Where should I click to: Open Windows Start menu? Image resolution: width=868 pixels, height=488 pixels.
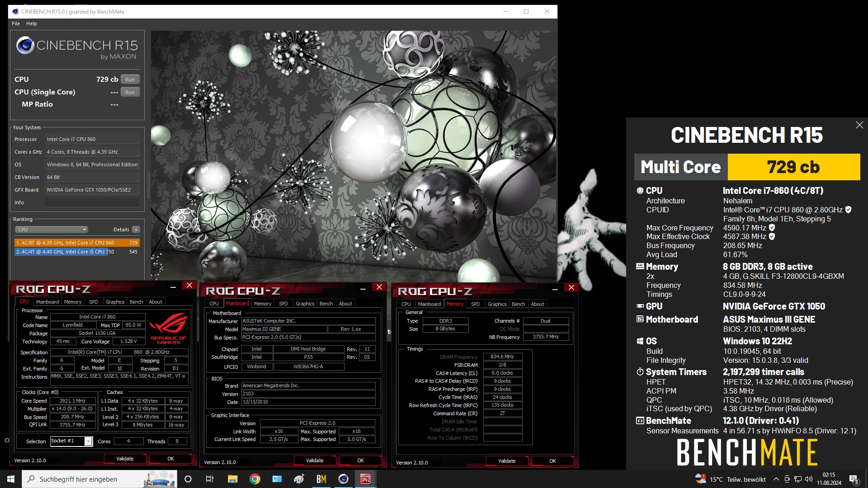tap(11, 479)
